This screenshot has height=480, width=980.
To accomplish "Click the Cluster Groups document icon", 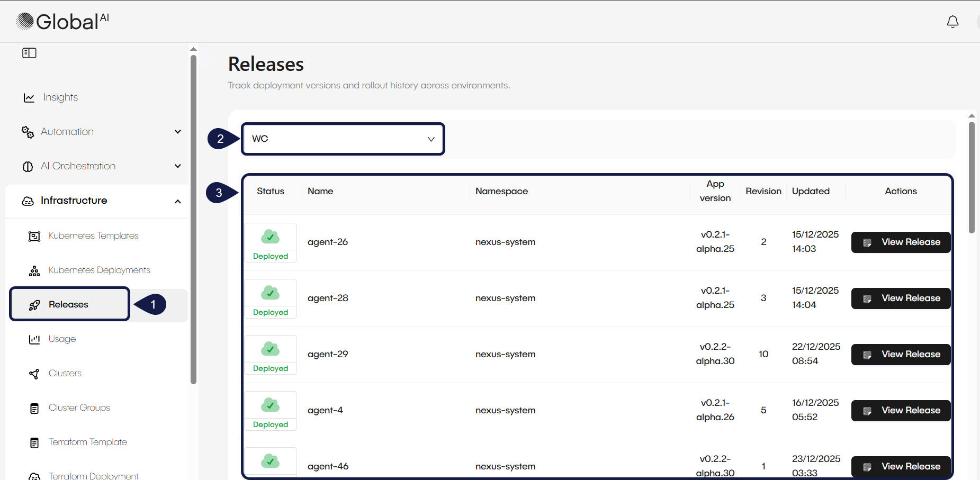I will 34,409.
